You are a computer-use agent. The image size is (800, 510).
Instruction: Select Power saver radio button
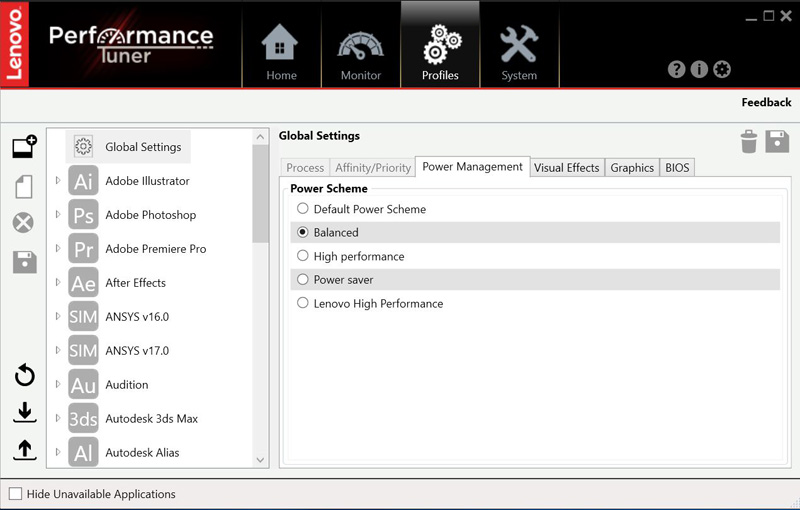click(303, 280)
